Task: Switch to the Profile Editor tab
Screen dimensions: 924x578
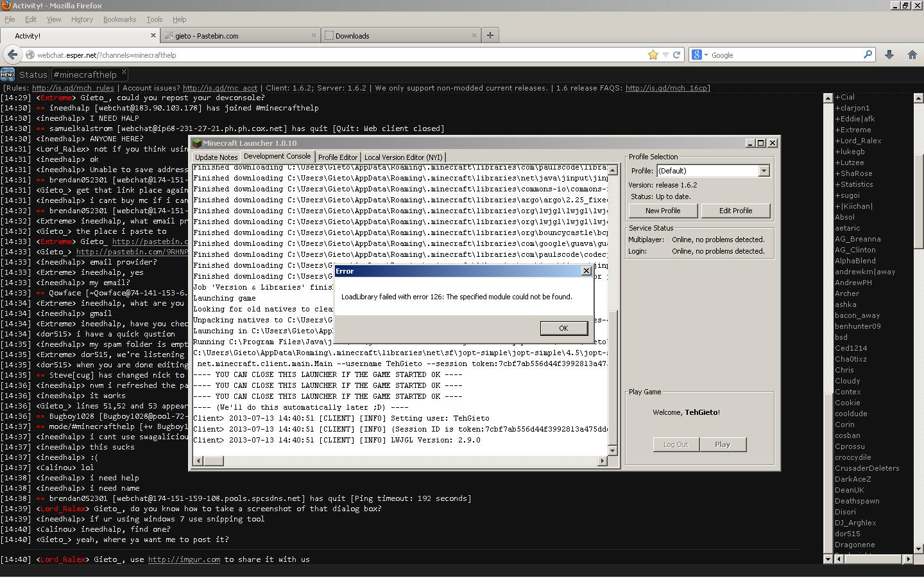Action: pyautogui.click(x=338, y=157)
